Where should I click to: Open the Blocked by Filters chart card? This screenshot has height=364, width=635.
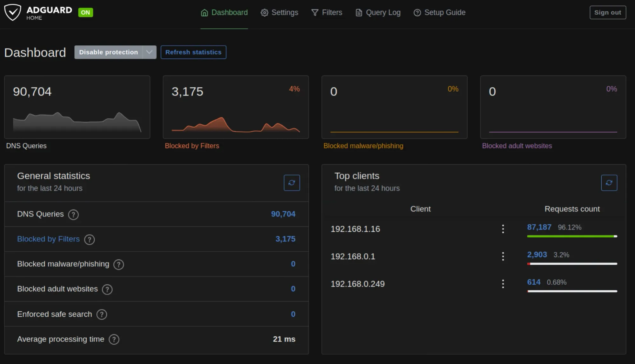236,107
